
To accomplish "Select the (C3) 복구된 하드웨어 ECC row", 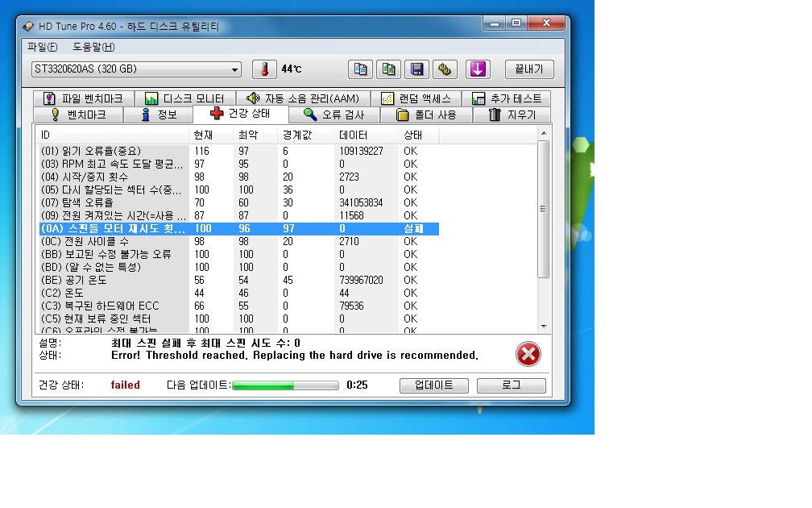I will click(x=238, y=306).
